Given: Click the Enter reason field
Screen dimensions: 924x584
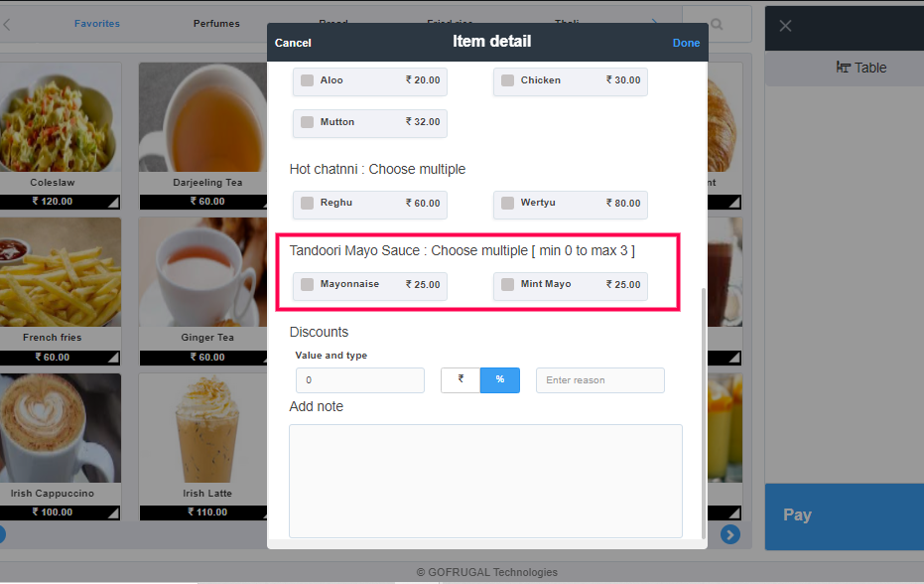Looking at the screenshot, I should click(599, 379).
